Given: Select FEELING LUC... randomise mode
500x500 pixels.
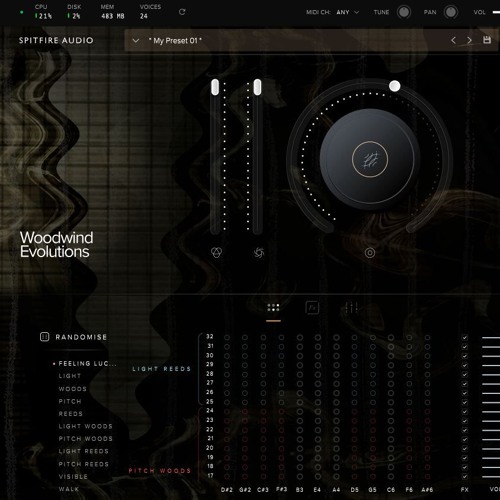Looking at the screenshot, I should click(x=87, y=364).
